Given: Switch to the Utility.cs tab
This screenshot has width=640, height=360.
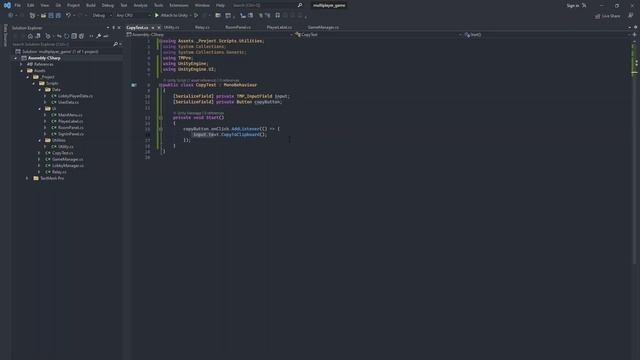Looking at the screenshot, I should click(171, 27).
